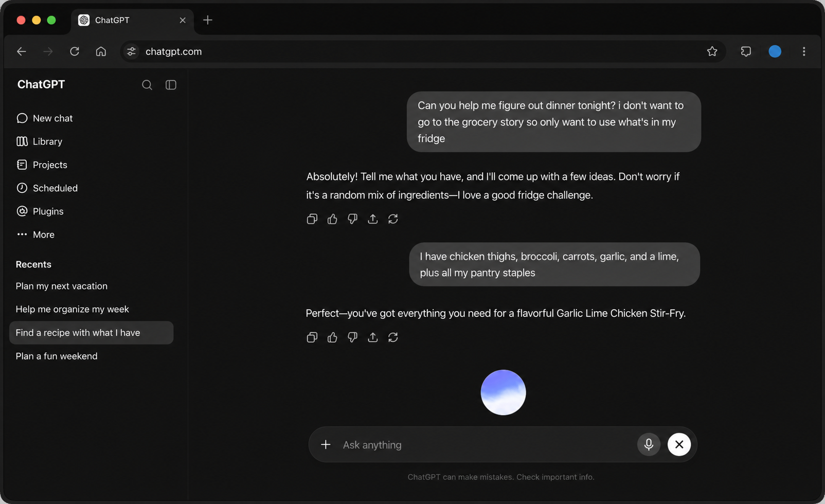
Task: Open the sidebar search icon
Action: (147, 85)
